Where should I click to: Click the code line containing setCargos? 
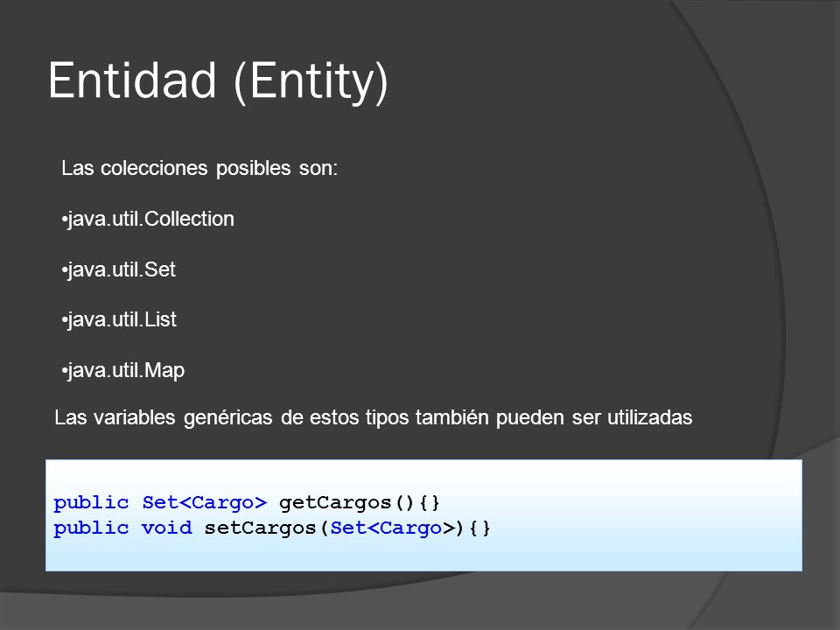272,528
